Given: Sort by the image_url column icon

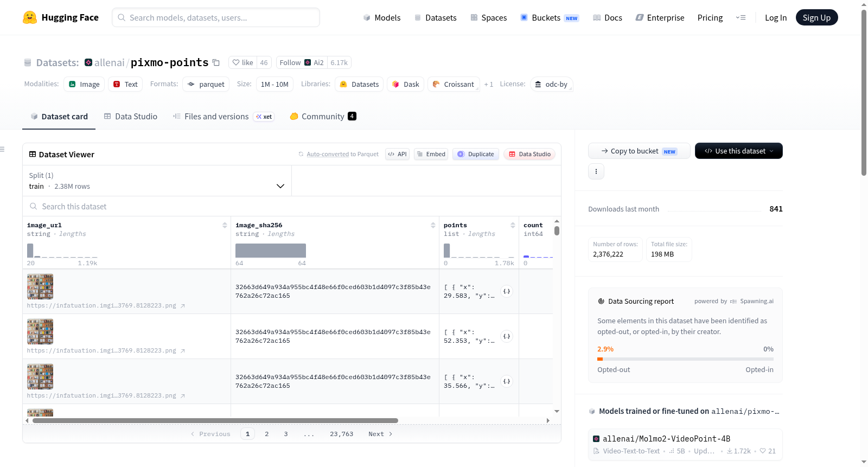Looking at the screenshot, I should (x=225, y=225).
